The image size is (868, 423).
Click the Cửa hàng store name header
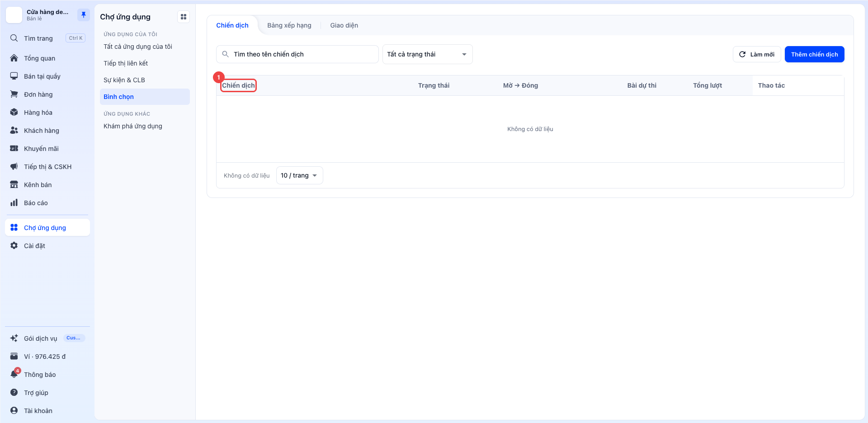47,12
